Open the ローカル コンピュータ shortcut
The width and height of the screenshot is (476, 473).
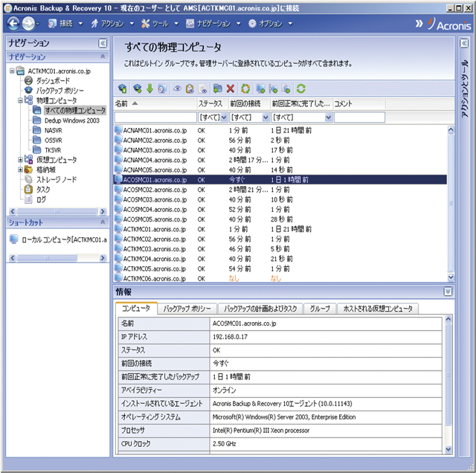pos(58,239)
